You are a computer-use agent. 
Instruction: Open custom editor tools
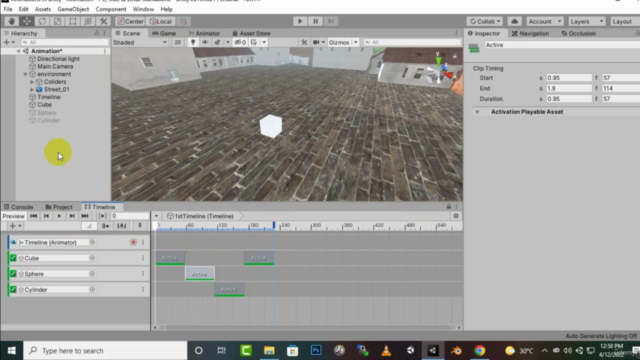(103, 21)
